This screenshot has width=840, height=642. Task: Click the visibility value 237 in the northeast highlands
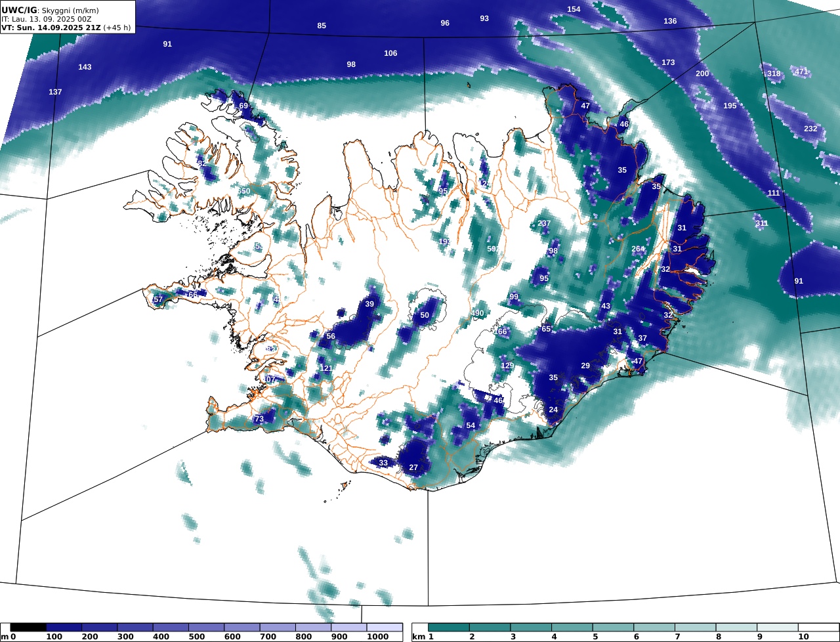click(544, 223)
